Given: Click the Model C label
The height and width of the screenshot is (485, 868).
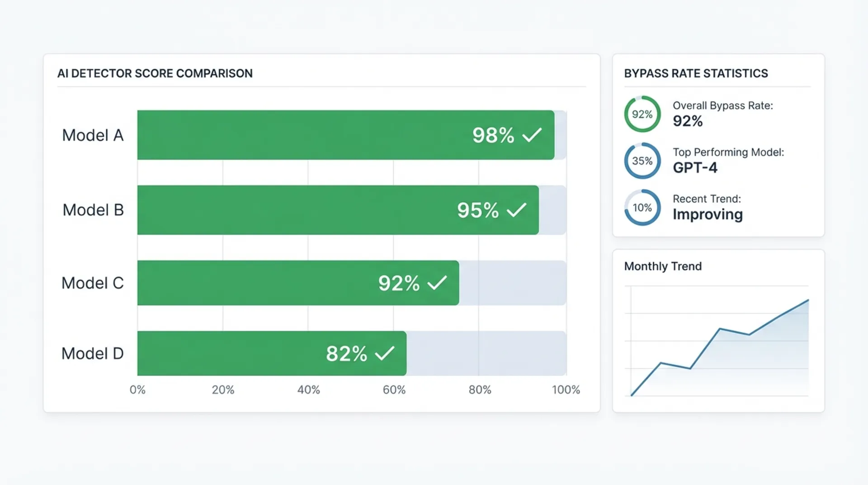Looking at the screenshot, I should tap(93, 283).
